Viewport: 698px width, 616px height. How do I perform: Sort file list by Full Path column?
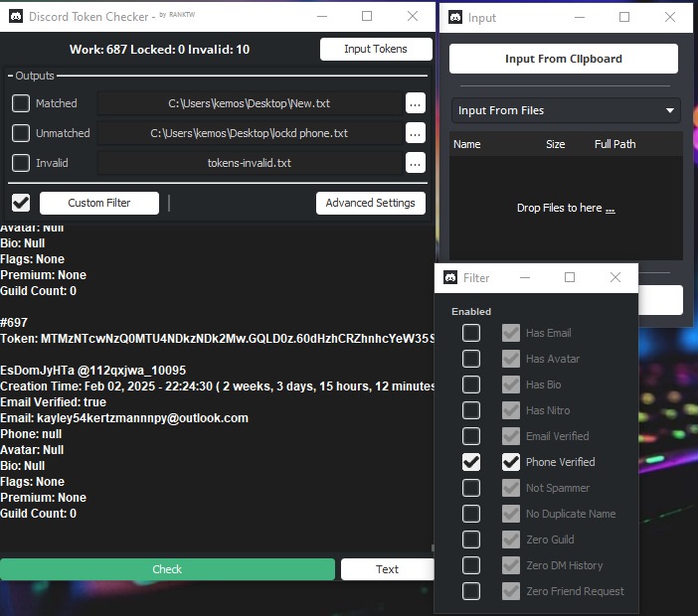tap(614, 144)
